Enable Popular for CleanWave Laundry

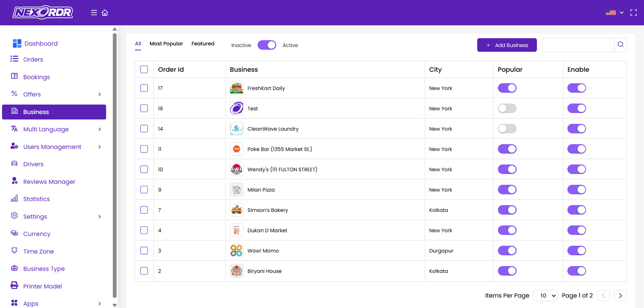point(507,129)
